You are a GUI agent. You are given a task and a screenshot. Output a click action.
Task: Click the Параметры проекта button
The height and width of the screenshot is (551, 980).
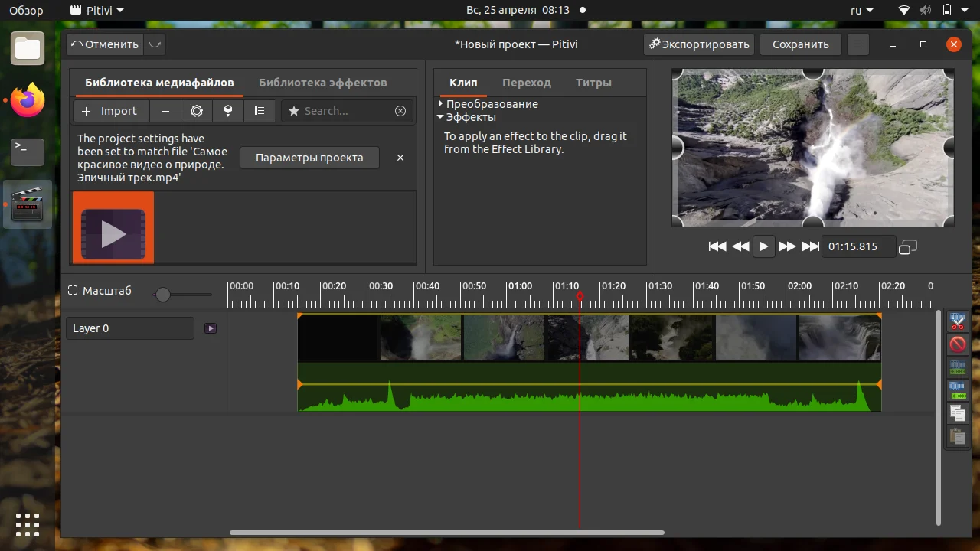point(309,158)
